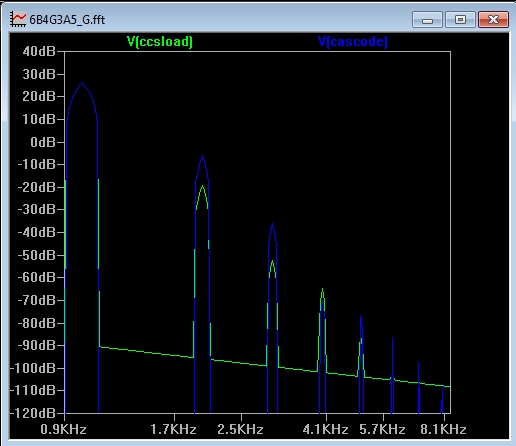Maximize the 6B4G3A5_G.fft window
Screen dimensions: 516x446
tap(460, 19)
